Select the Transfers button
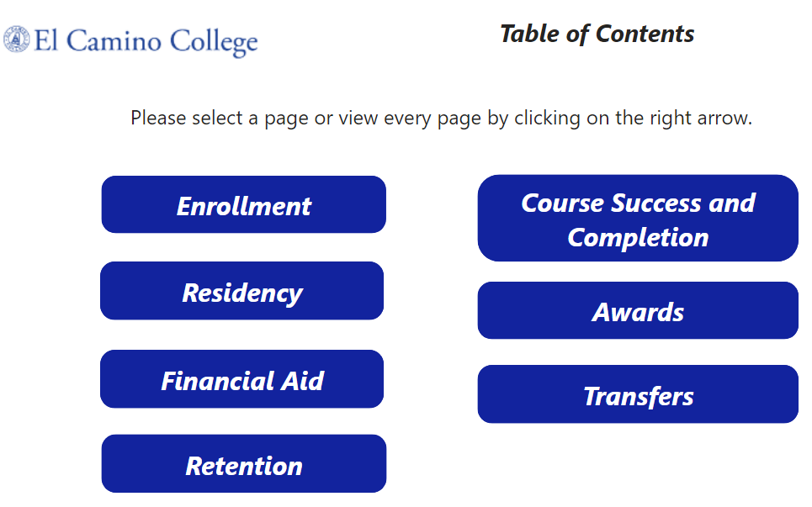This screenshot has height=507, width=812. click(x=638, y=394)
